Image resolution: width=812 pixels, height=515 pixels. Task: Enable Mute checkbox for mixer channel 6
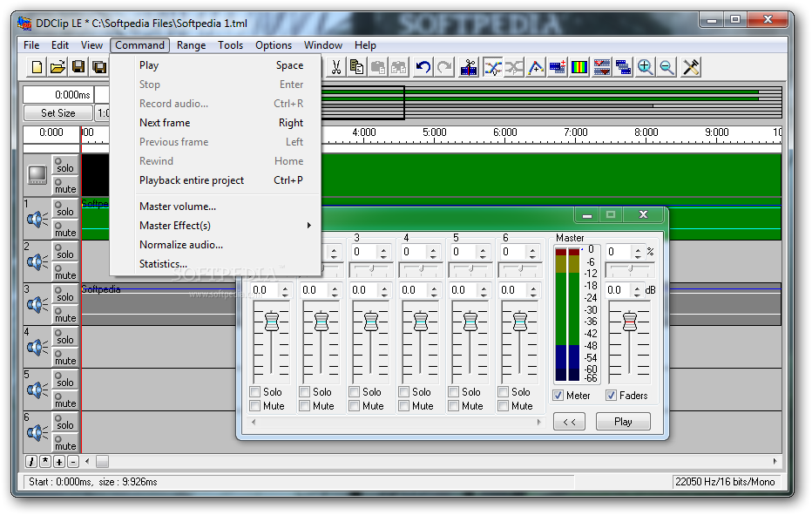504,406
